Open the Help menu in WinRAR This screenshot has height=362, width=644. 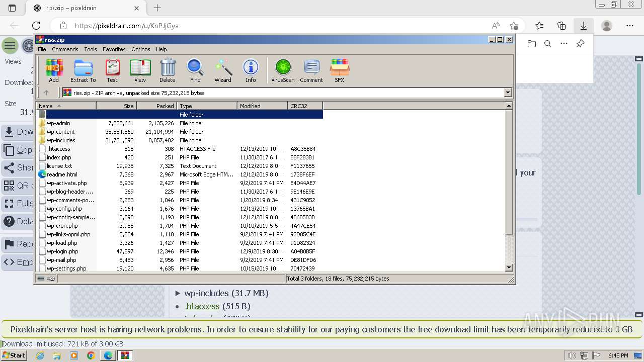(162, 49)
